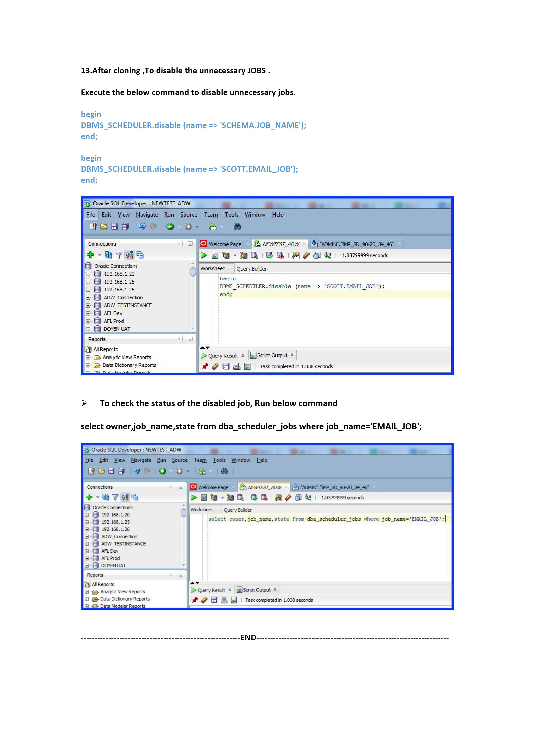
Task: Click Commit icon in the disable-job screenshot
Action: click(x=270, y=255)
